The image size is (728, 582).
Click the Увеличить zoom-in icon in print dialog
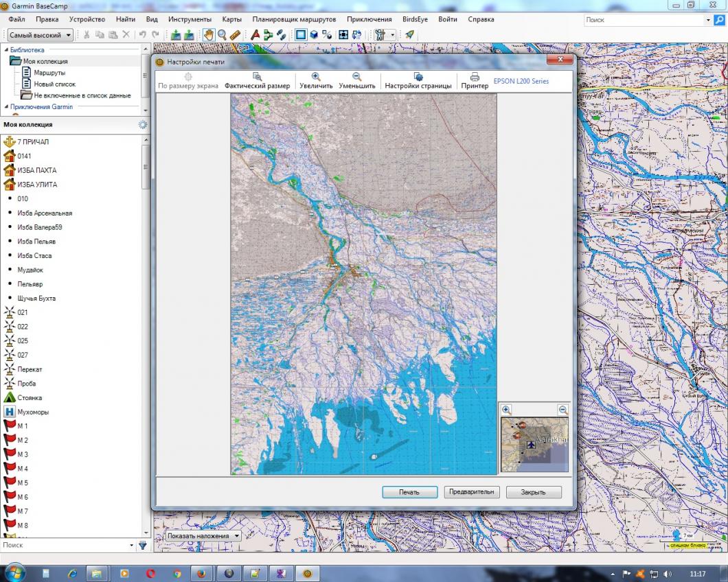(x=316, y=78)
